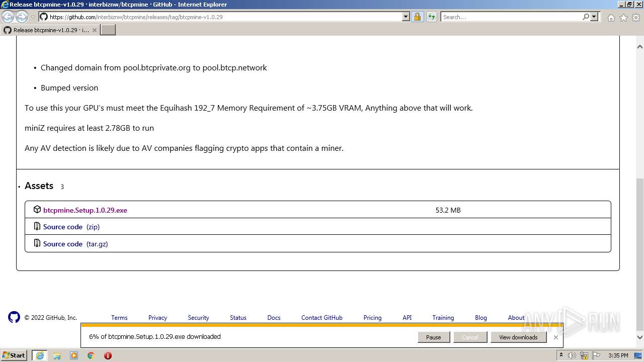Screen dimensions: 644x362
Task: Open the Terms footer link
Action: pos(119,318)
